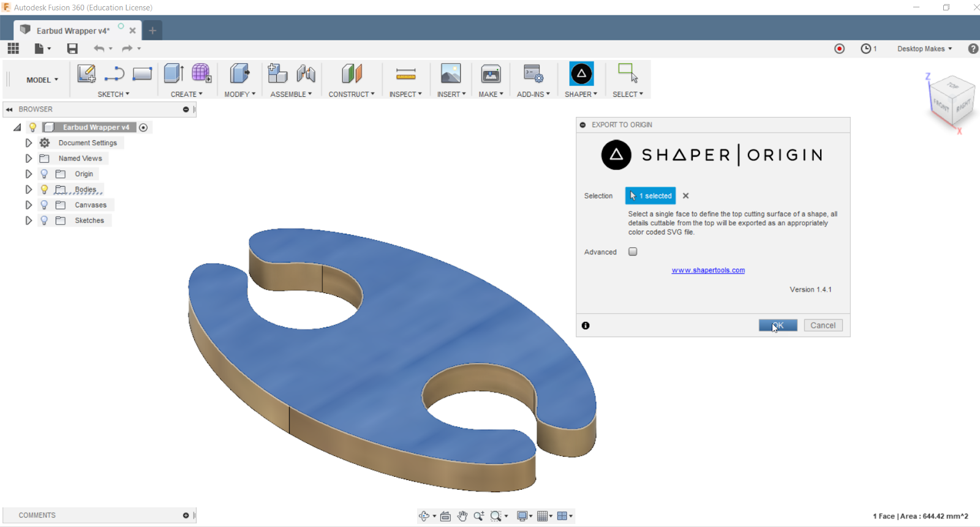This screenshot has height=527, width=980.
Task: Insert a canvas image
Action: (451, 73)
